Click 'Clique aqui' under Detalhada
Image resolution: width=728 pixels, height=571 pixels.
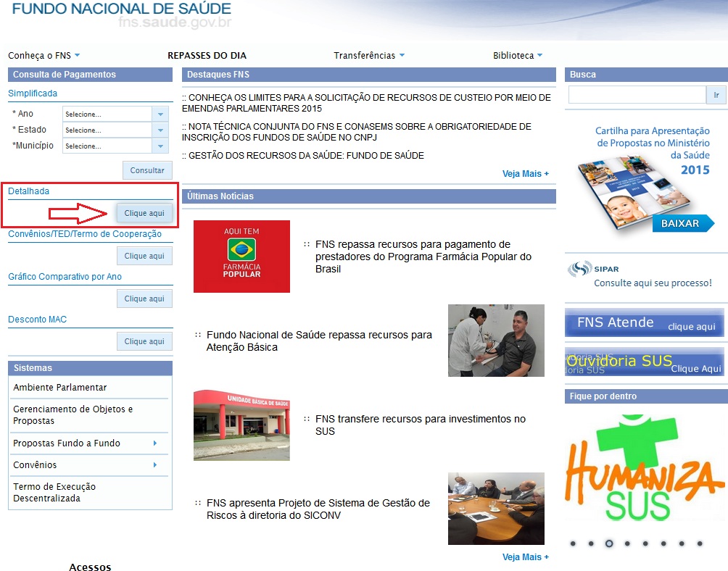[144, 213]
